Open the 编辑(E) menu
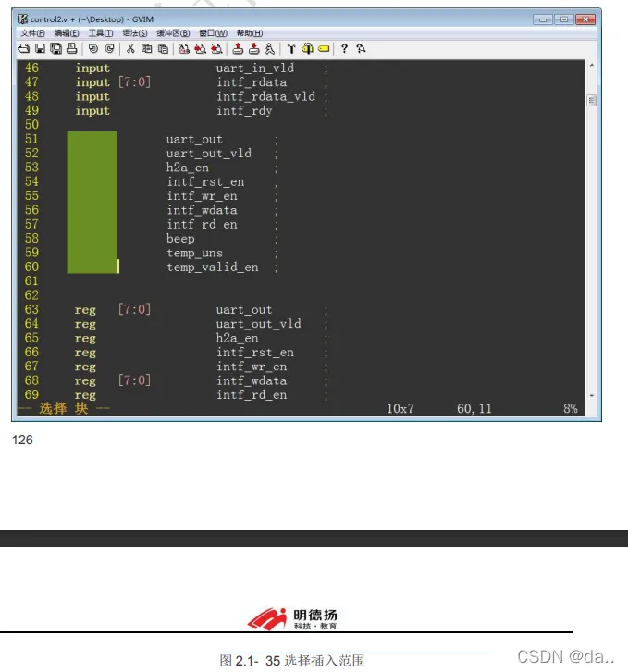 point(67,33)
